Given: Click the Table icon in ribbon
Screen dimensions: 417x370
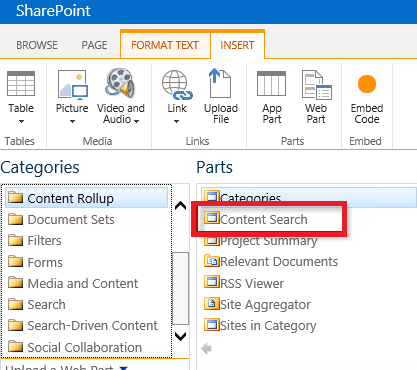Looking at the screenshot, I should [21, 83].
